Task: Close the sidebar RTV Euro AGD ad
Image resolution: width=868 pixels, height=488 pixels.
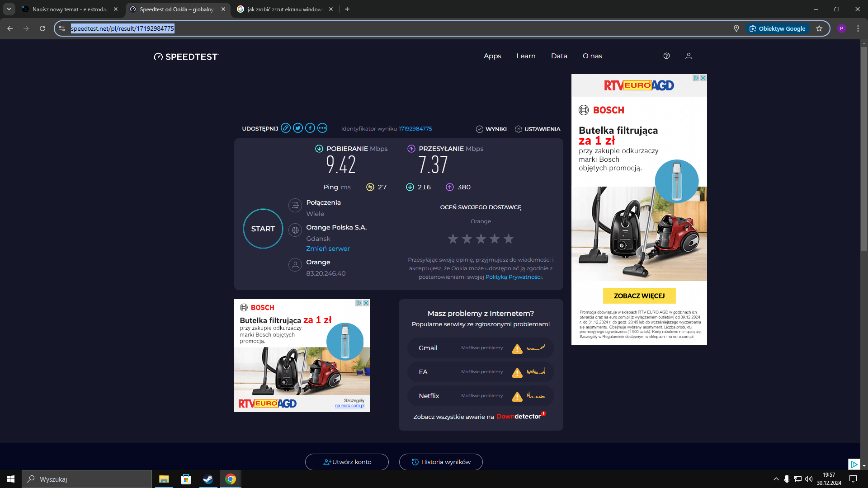Action: point(703,78)
